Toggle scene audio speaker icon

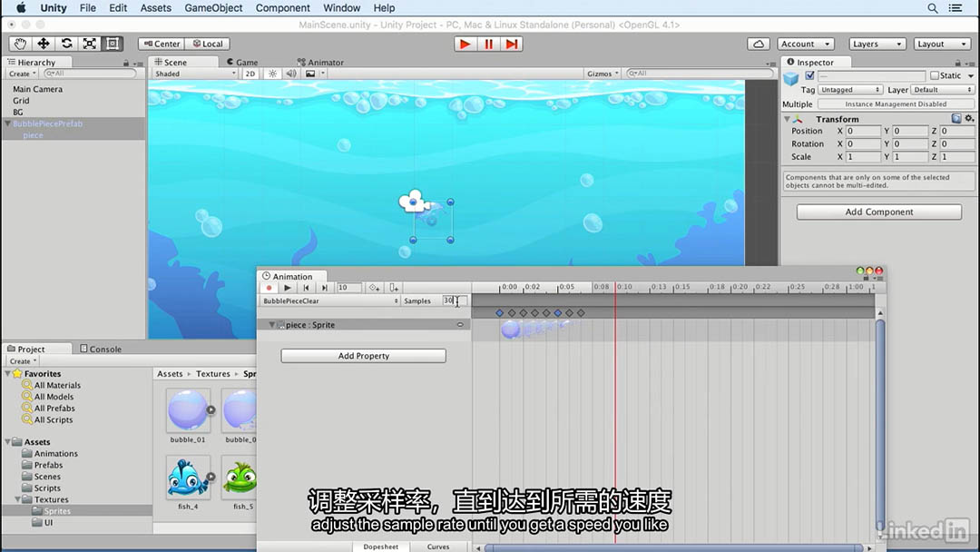coord(291,74)
